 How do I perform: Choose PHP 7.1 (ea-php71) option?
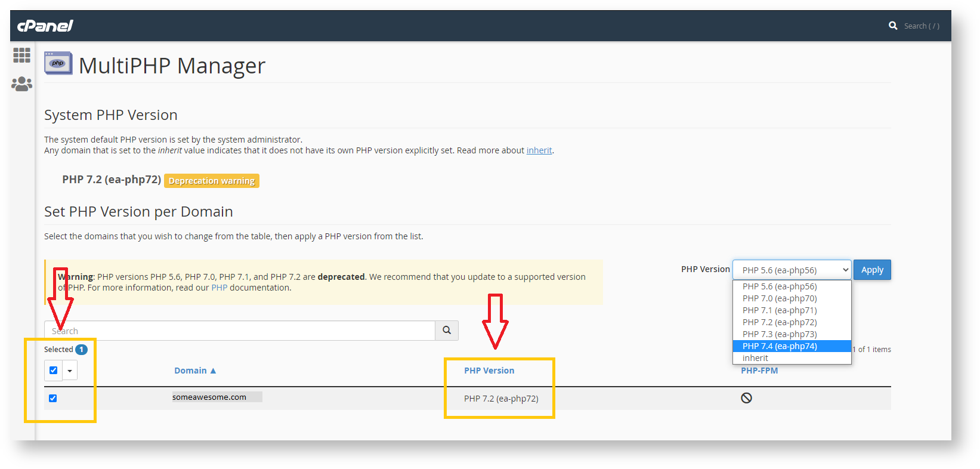pos(792,310)
